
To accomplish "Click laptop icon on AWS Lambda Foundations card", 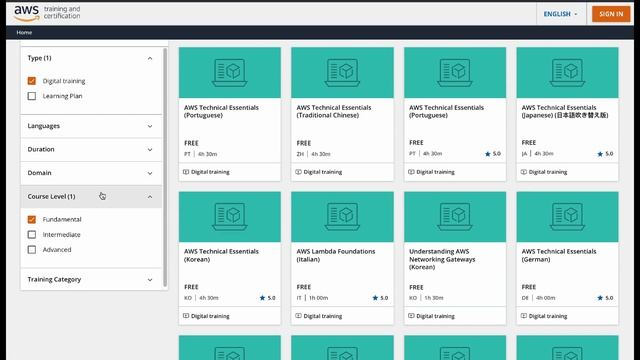I will (x=342, y=216).
